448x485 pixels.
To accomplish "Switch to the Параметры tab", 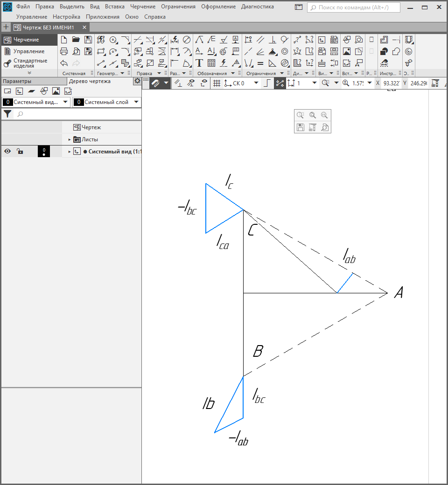I will click(17, 81).
